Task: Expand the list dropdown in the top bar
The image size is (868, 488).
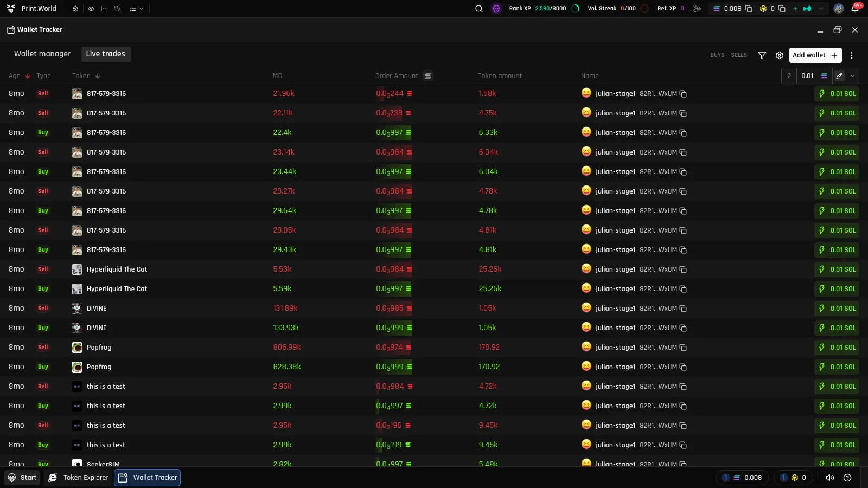Action: pos(137,9)
